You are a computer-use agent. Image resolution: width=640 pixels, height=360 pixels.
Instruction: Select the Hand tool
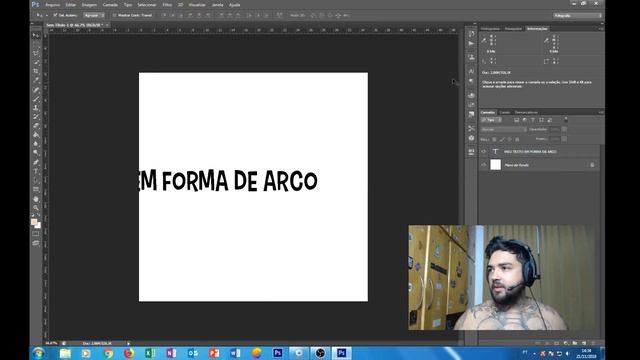36,199
